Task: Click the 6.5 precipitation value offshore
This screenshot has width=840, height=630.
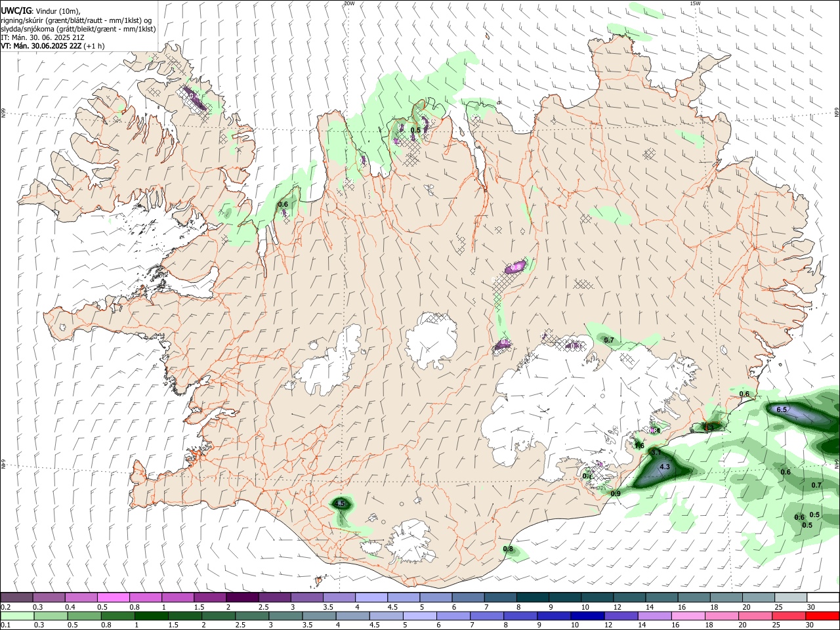Action: pos(782,409)
